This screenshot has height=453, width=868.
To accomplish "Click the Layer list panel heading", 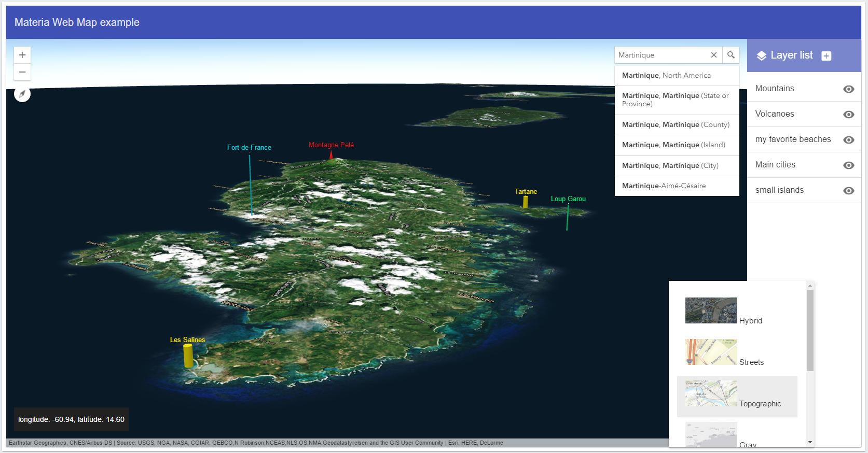I will 792,55.
